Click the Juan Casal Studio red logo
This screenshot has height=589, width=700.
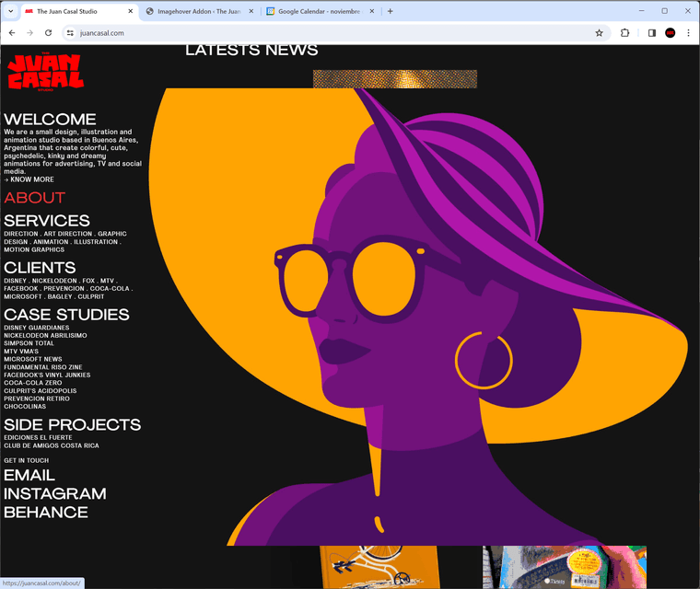click(44, 73)
